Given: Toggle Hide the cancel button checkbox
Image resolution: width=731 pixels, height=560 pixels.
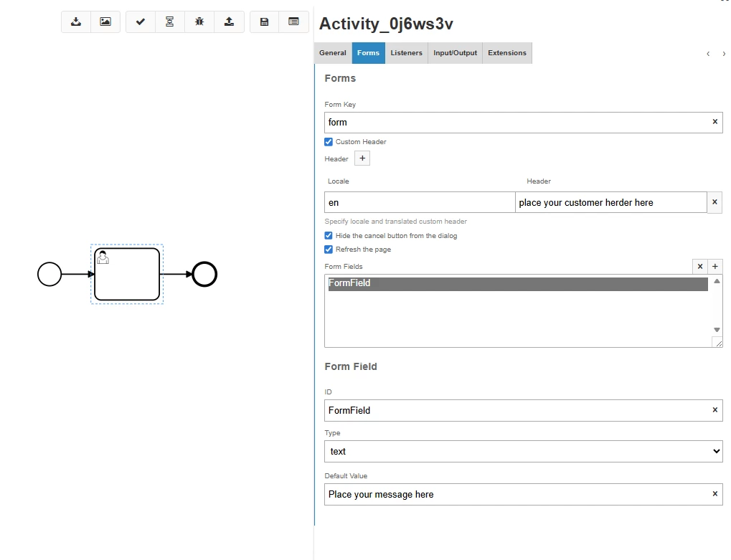Looking at the screenshot, I should (329, 236).
